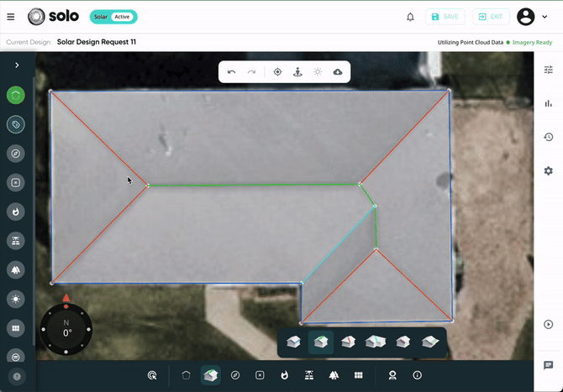Choose the second roof type with green ridge
Screen dimensions: 563x392
[320, 342]
